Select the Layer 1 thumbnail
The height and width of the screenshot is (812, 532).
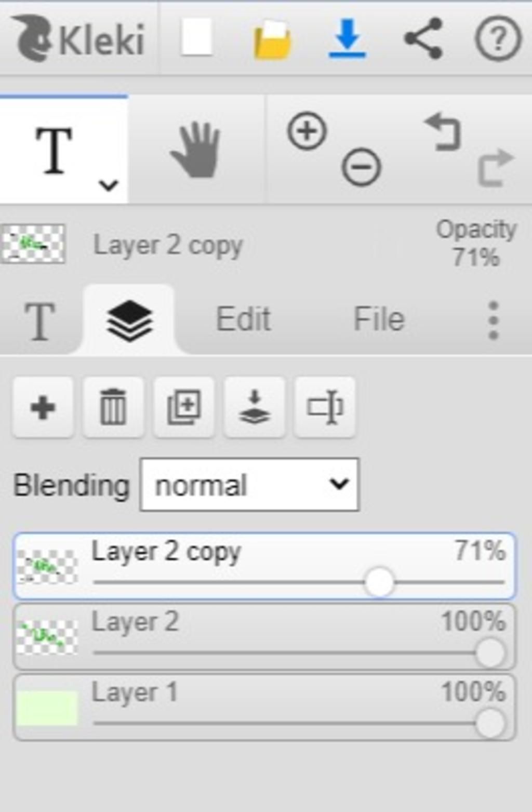[47, 708]
